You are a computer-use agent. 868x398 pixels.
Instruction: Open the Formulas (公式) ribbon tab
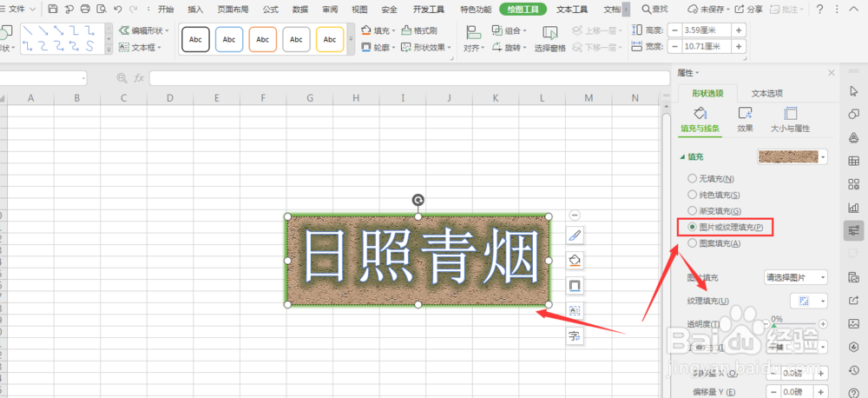(x=271, y=9)
